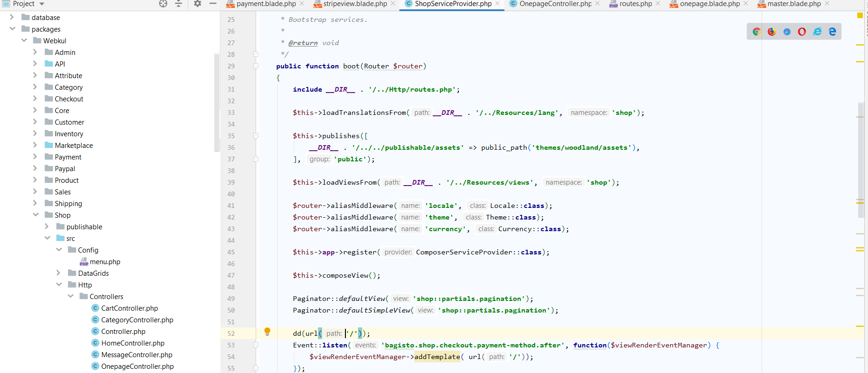Expand the Paypal folder
The width and height of the screenshot is (868, 373).
coord(35,168)
